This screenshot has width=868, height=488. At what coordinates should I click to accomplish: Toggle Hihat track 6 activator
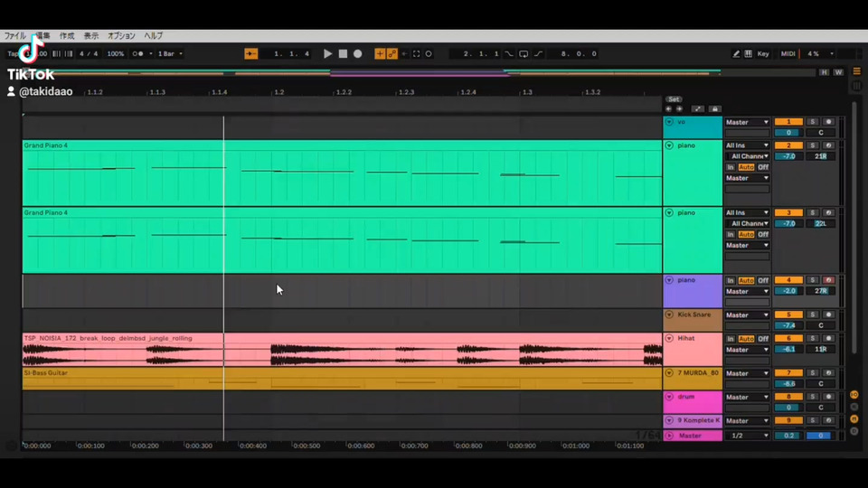pyautogui.click(x=788, y=338)
